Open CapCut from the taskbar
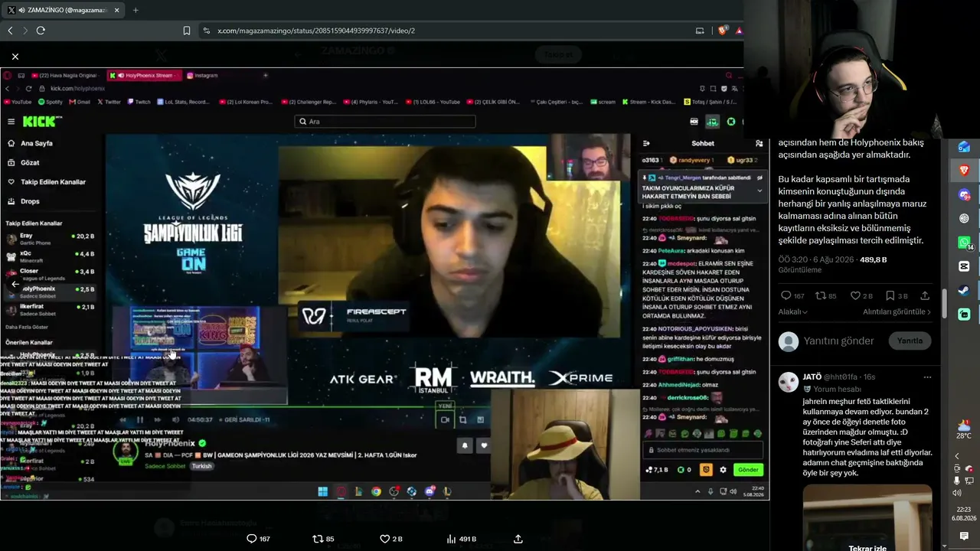The image size is (980, 551). pos(964,266)
